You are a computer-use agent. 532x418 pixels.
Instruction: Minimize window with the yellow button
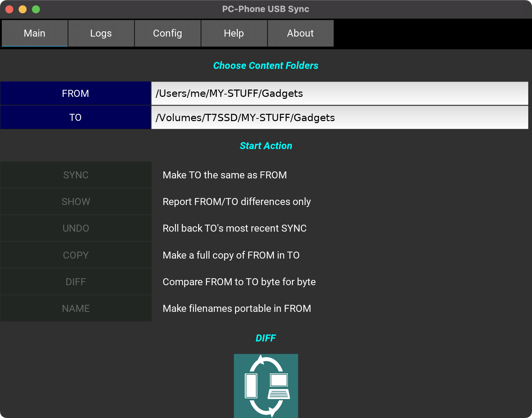click(x=23, y=9)
